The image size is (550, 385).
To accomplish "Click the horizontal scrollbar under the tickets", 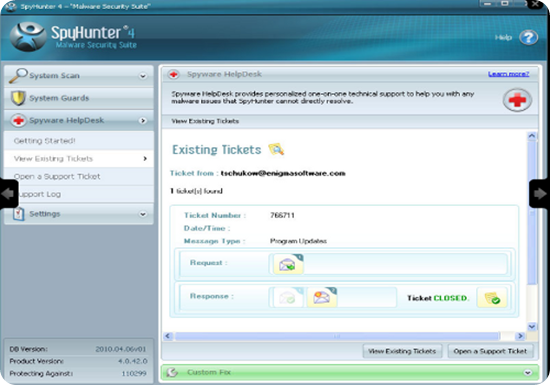I will [337, 336].
